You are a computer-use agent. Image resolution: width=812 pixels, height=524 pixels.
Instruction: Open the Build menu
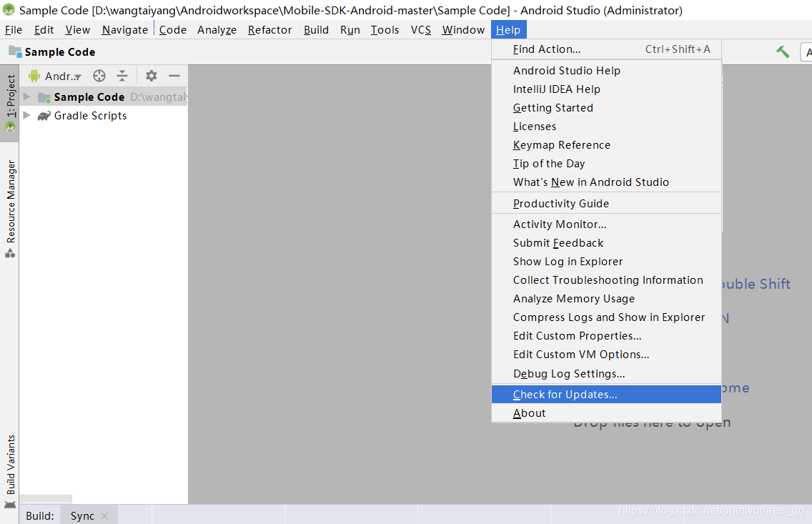[x=317, y=30]
